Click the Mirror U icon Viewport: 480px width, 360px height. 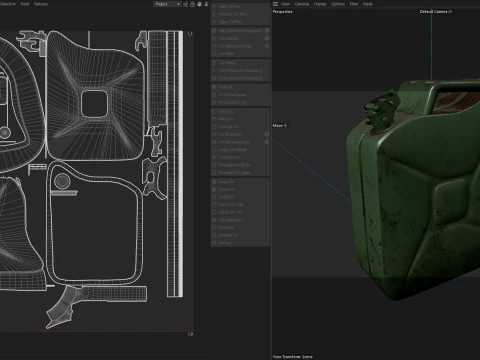point(214,111)
